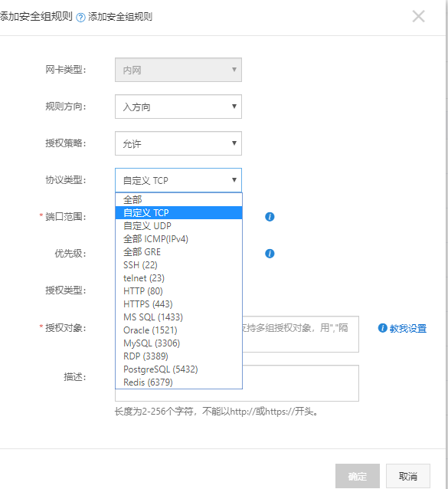Choose Oracle (1521) protocol
Image resolution: width=448 pixels, height=489 pixels.
(179, 330)
